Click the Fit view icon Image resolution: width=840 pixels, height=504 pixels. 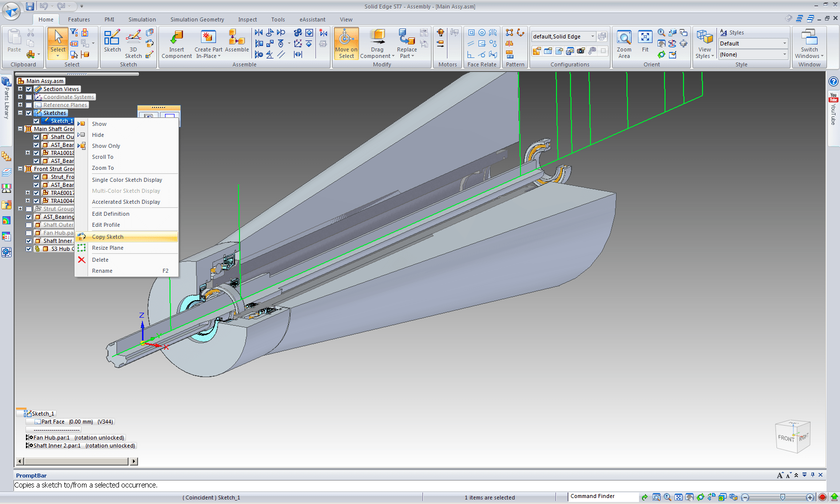pyautogui.click(x=645, y=38)
